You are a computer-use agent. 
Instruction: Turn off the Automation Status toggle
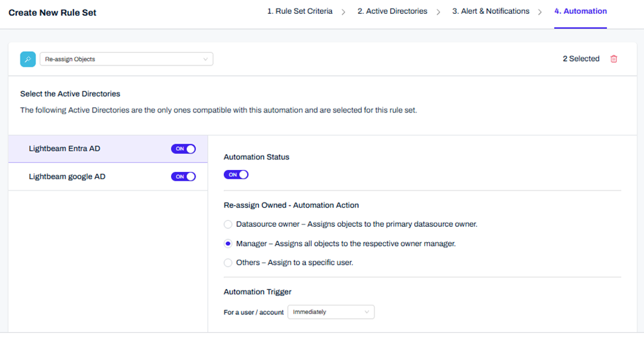(x=236, y=175)
